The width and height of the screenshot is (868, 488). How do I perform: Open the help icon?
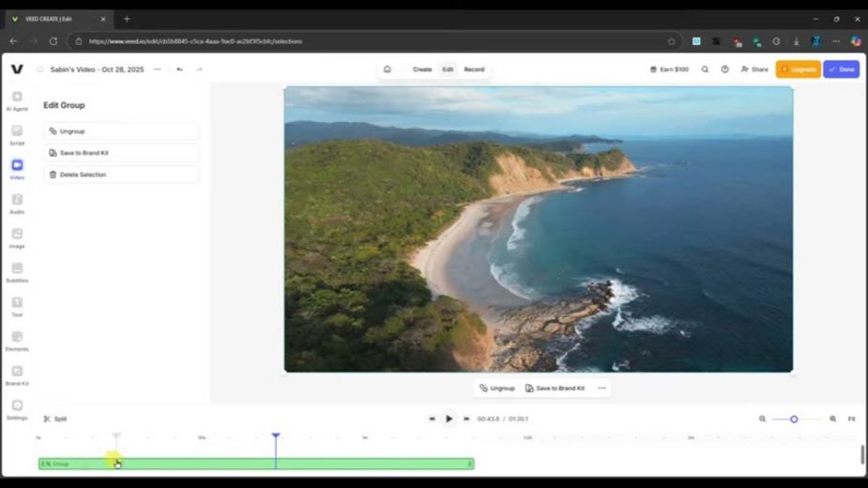point(724,69)
